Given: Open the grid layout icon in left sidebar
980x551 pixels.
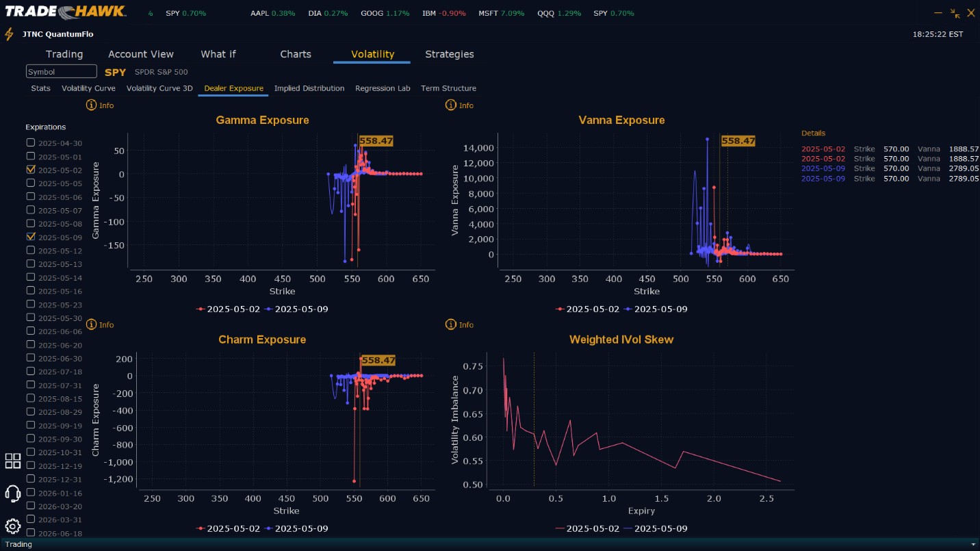Looking at the screenshot, I should click(13, 461).
